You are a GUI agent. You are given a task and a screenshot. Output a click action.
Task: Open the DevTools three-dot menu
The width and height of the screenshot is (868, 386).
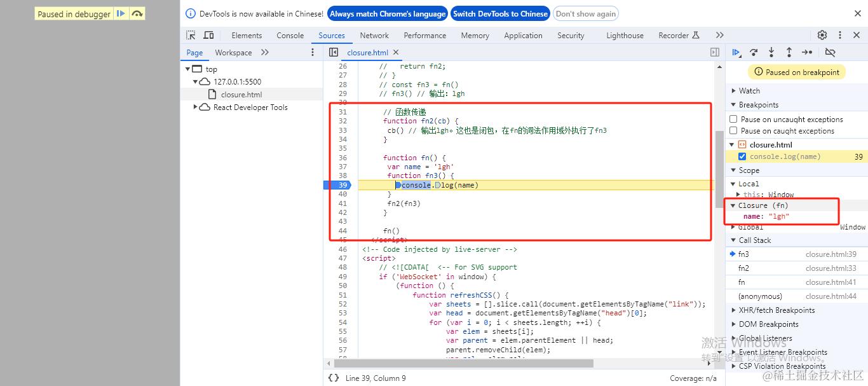(x=840, y=35)
